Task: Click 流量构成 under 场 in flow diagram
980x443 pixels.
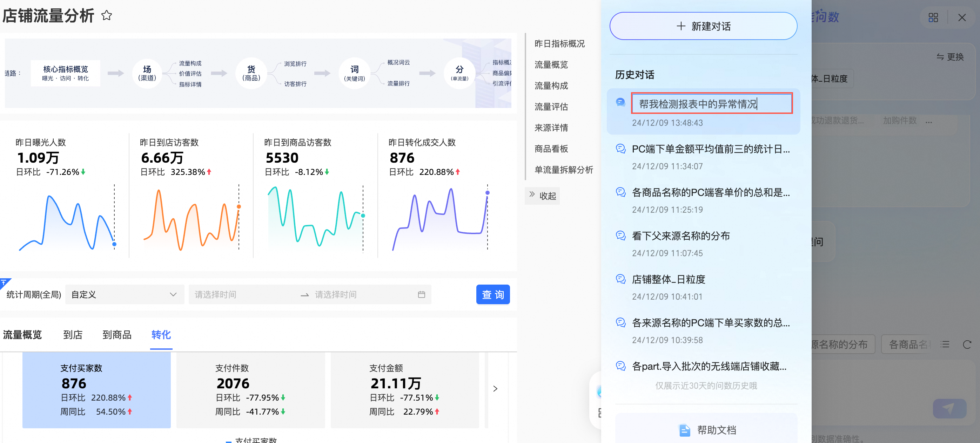Action: point(190,63)
